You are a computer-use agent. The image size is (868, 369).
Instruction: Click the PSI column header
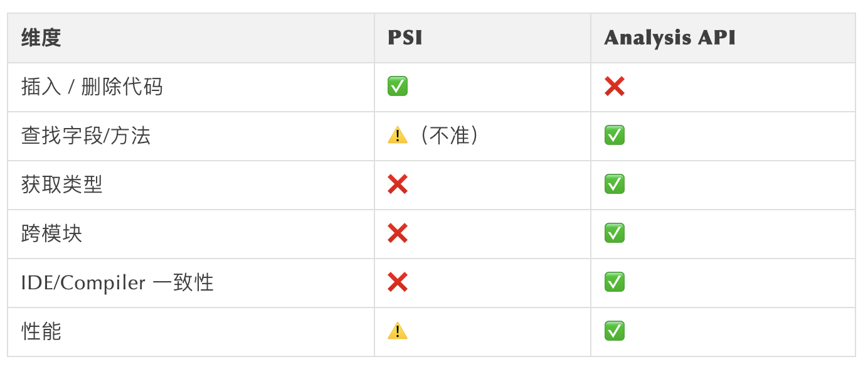(405, 38)
